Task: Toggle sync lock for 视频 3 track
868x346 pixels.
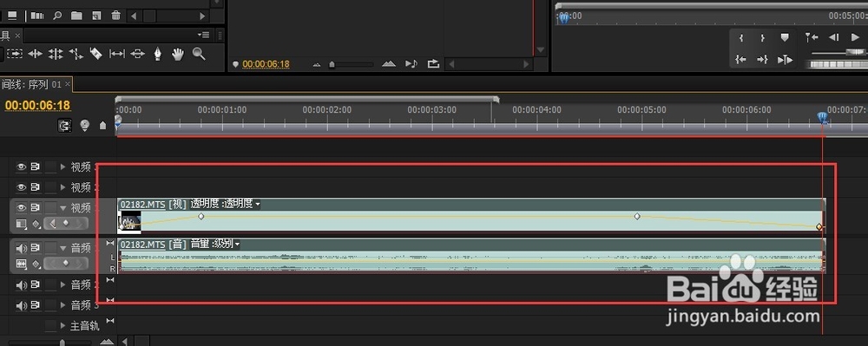Action: 36,166
